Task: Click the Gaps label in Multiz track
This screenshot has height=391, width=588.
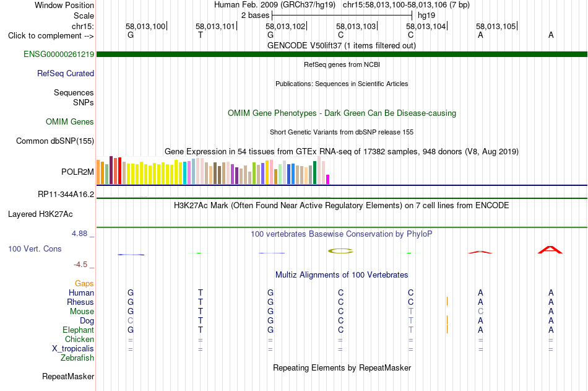Action: click(84, 284)
